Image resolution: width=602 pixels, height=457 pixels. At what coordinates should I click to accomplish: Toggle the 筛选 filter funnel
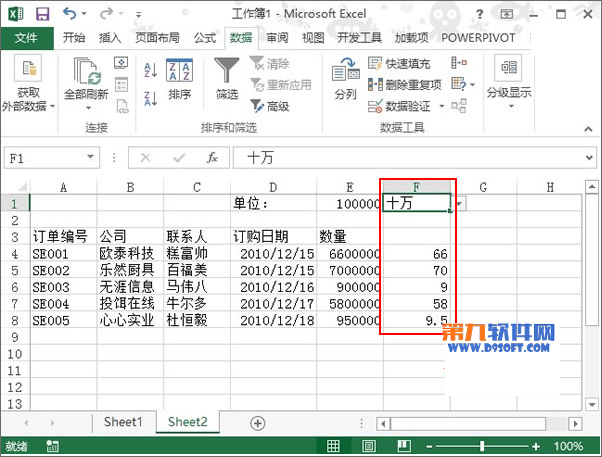[227, 79]
